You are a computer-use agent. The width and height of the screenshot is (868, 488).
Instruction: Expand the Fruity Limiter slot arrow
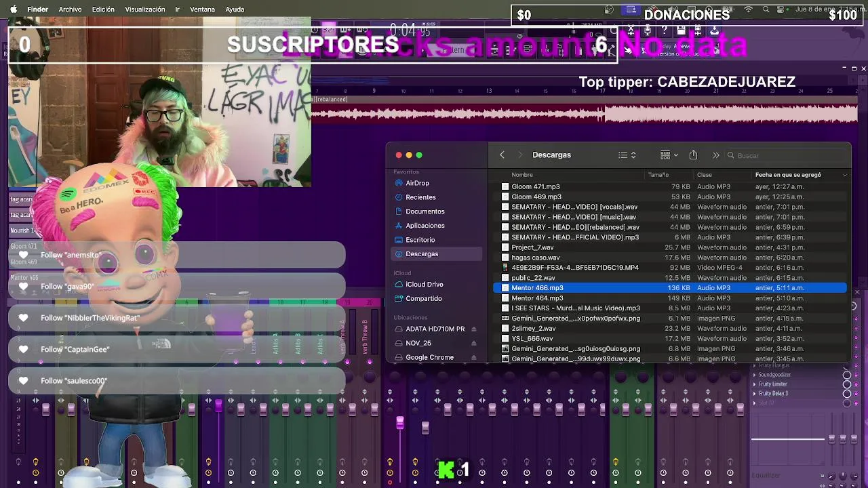point(755,384)
